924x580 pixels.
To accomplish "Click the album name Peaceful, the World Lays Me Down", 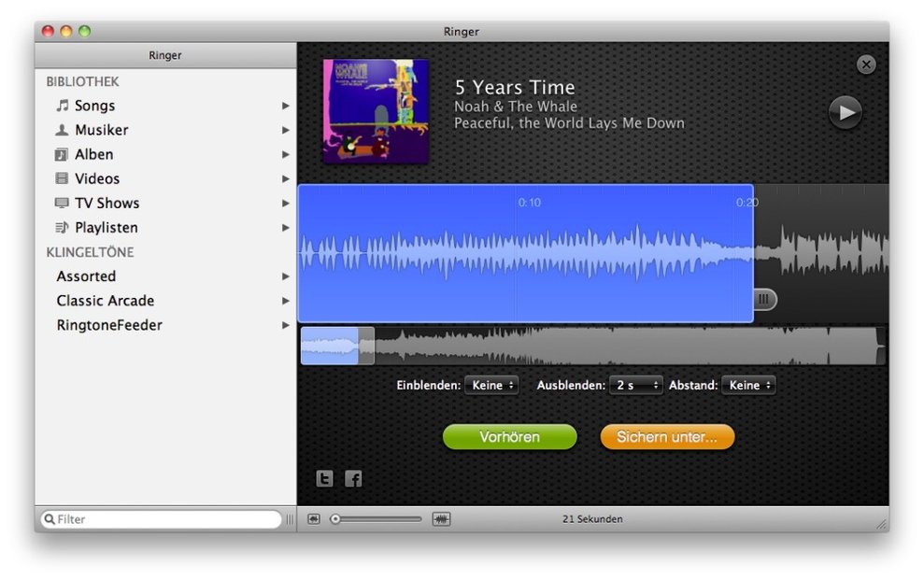I will [x=569, y=123].
